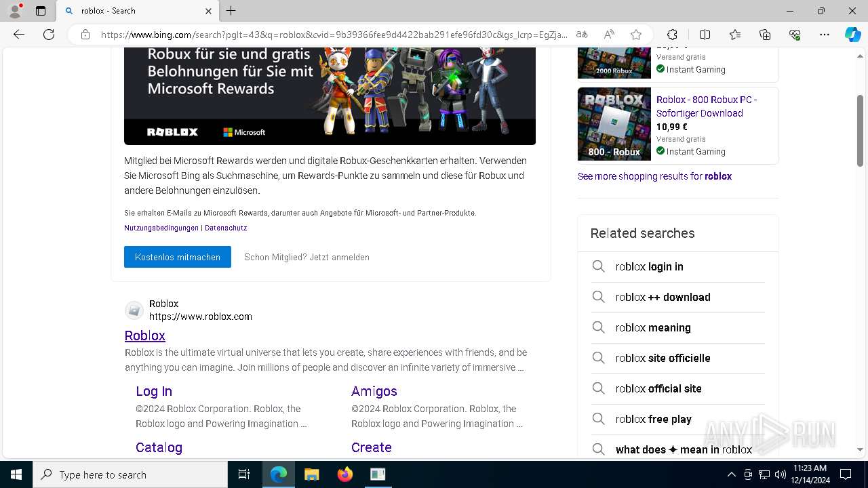Open the Roblox search result title link
This screenshot has height=488, width=868.
[x=145, y=335]
